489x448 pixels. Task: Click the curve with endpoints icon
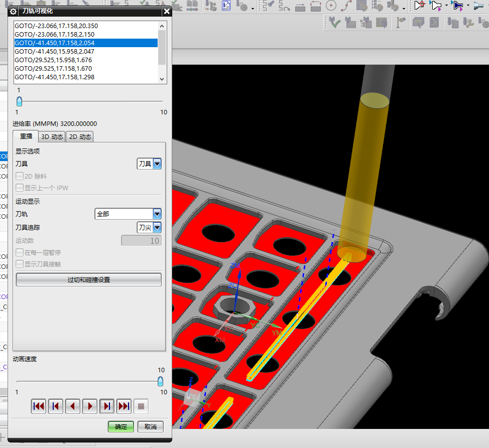pos(346,6)
